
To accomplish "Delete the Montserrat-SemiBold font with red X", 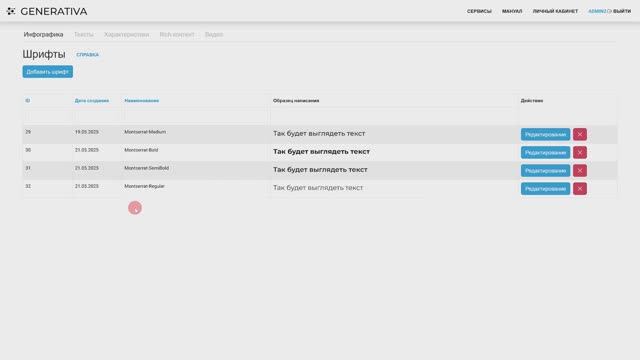I will [580, 171].
